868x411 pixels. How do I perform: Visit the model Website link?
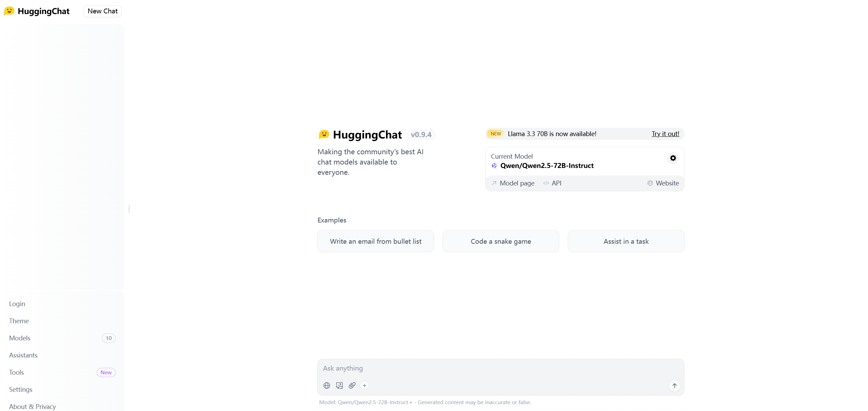pos(663,183)
